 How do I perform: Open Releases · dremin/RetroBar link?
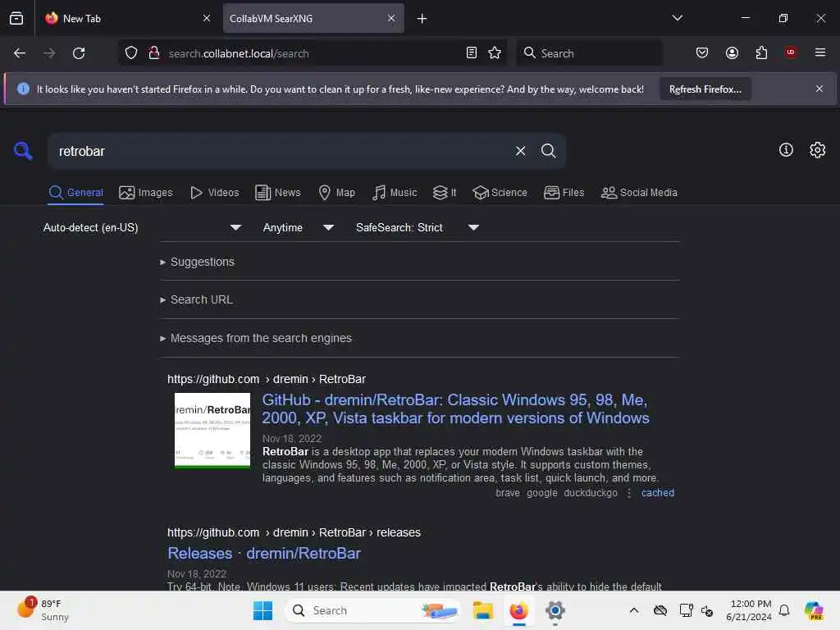pyautogui.click(x=264, y=554)
